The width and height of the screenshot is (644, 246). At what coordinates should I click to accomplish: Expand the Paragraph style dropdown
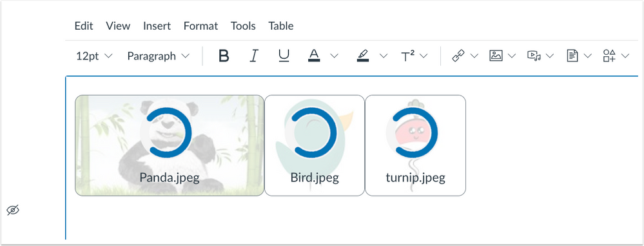click(159, 56)
